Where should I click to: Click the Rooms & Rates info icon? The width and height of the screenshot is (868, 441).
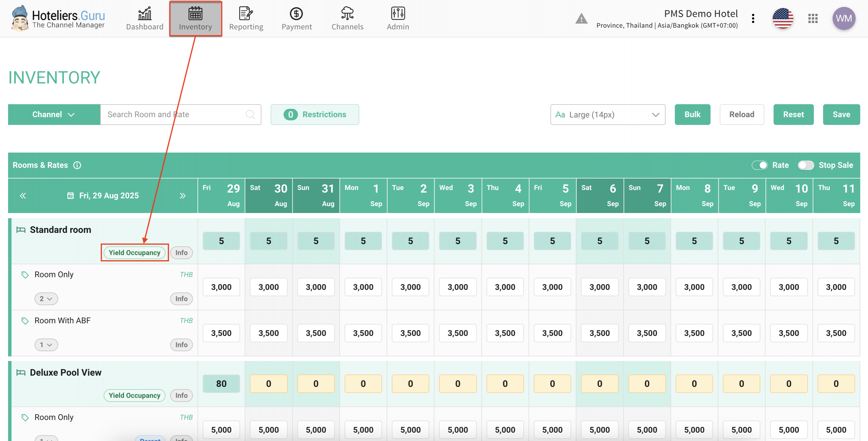click(x=77, y=165)
